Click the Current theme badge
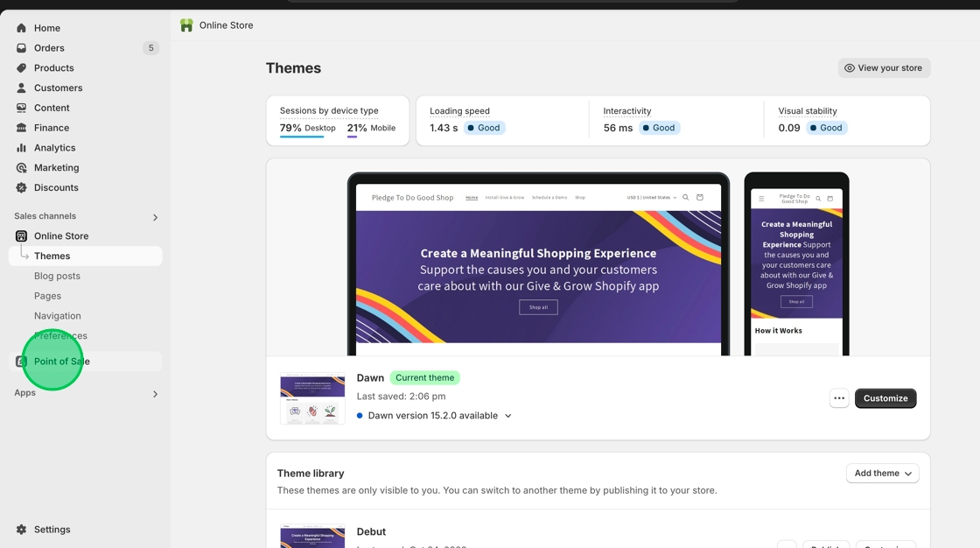The image size is (980, 548). click(x=424, y=378)
